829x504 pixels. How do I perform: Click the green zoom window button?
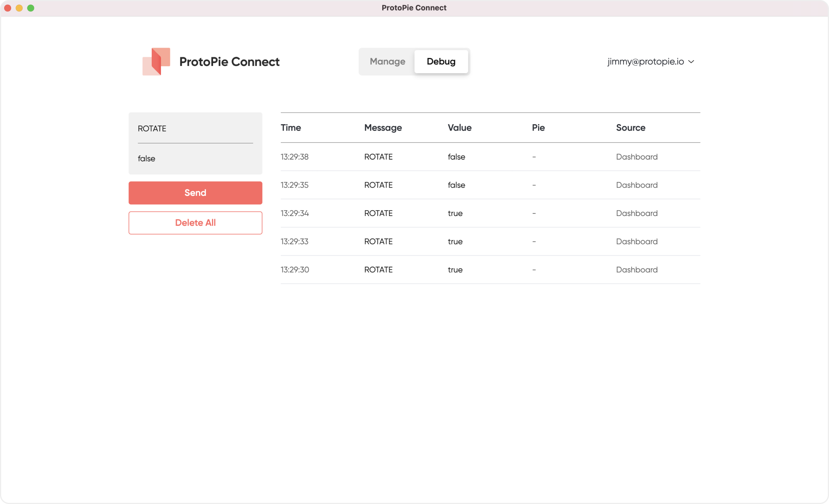click(x=31, y=8)
